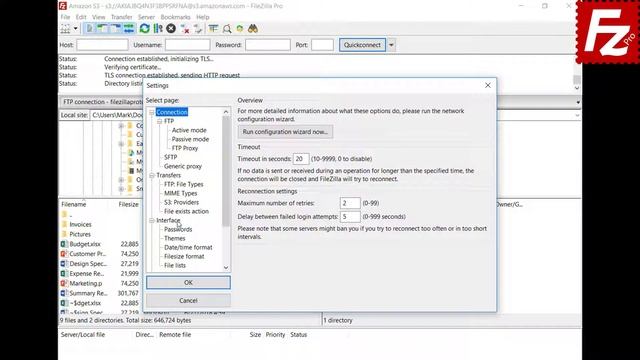The width and height of the screenshot is (640, 360).
Task: Toggle the directory comparison magnifier icon
Action: click(227, 29)
